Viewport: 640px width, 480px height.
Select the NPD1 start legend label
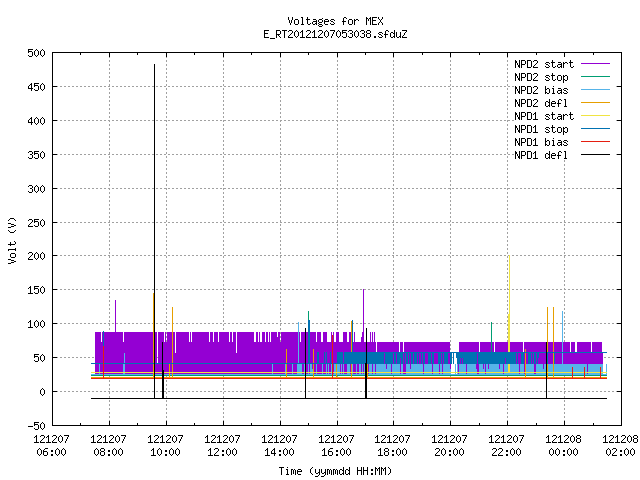pyautogui.click(x=544, y=116)
